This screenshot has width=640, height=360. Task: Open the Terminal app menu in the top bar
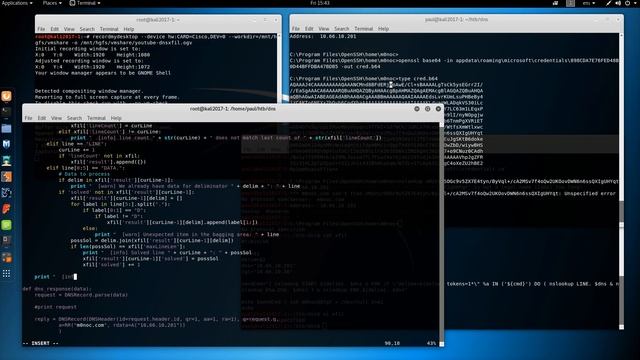85,3
